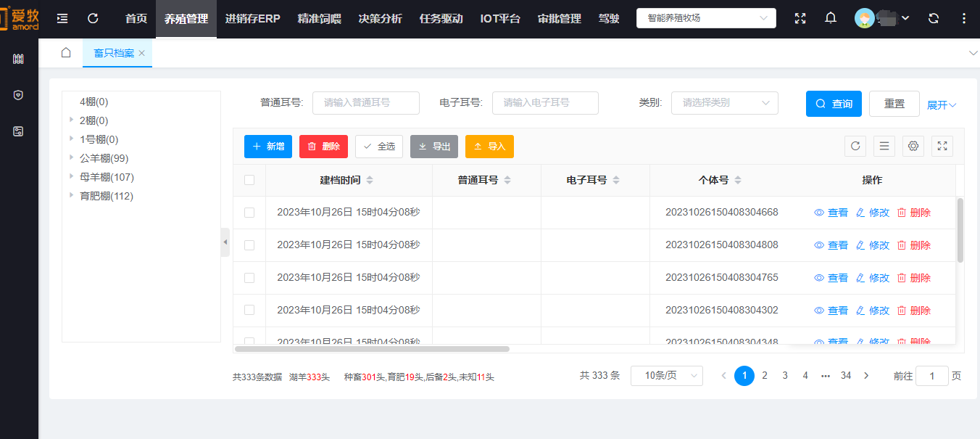Toggle select-all checkbox in table header
This screenshot has width=980, height=439.
(x=249, y=180)
